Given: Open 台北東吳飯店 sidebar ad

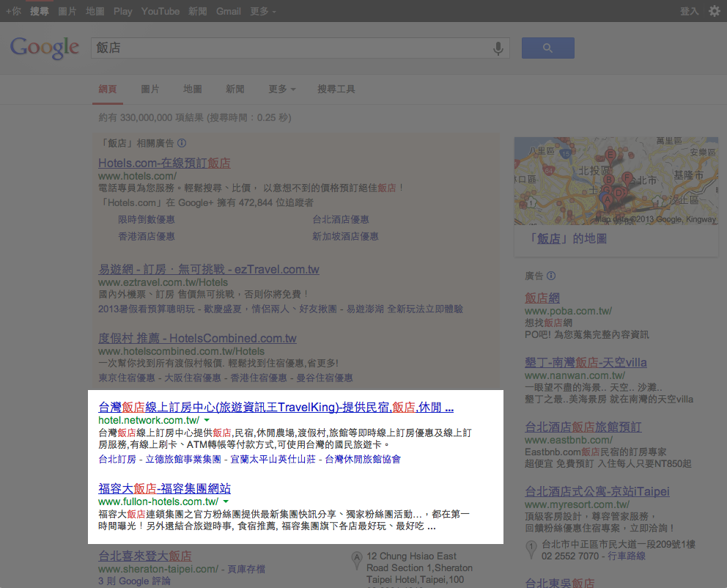Looking at the screenshot, I should (560, 583).
